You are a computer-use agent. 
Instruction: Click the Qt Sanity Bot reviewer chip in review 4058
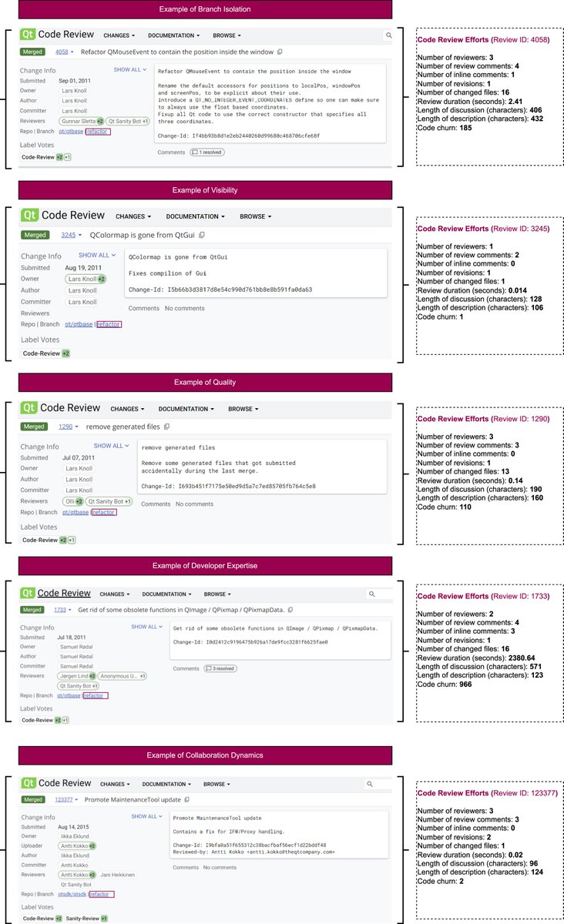[129, 121]
